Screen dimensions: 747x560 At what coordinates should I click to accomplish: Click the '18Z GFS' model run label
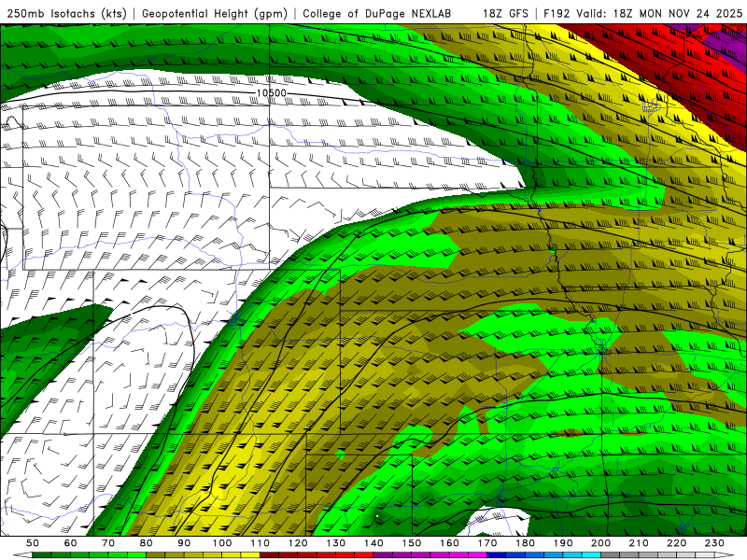click(505, 14)
